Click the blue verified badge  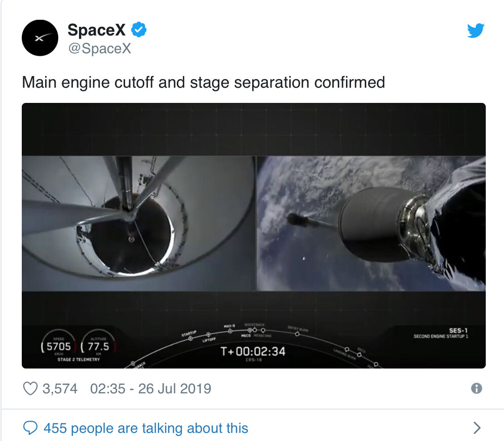pos(139,30)
